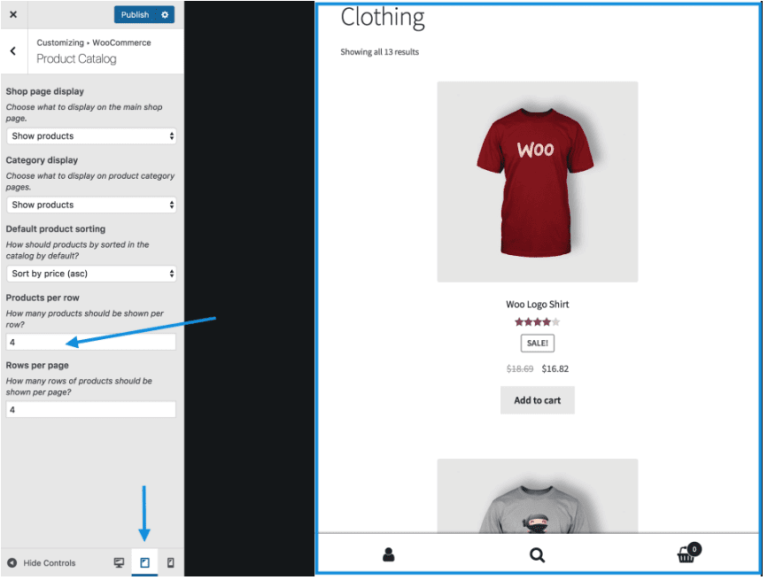The width and height of the screenshot is (768, 580).
Task: Go back using the left chevron
Action: 13,51
